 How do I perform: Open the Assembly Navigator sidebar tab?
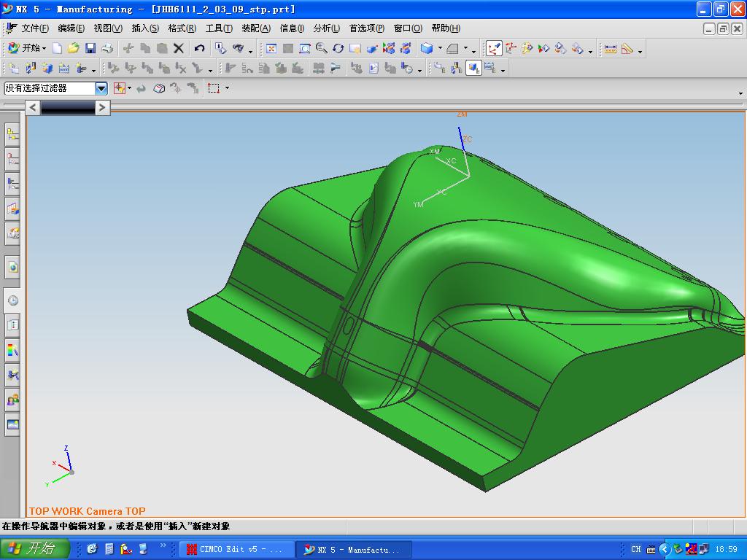pyautogui.click(x=13, y=135)
